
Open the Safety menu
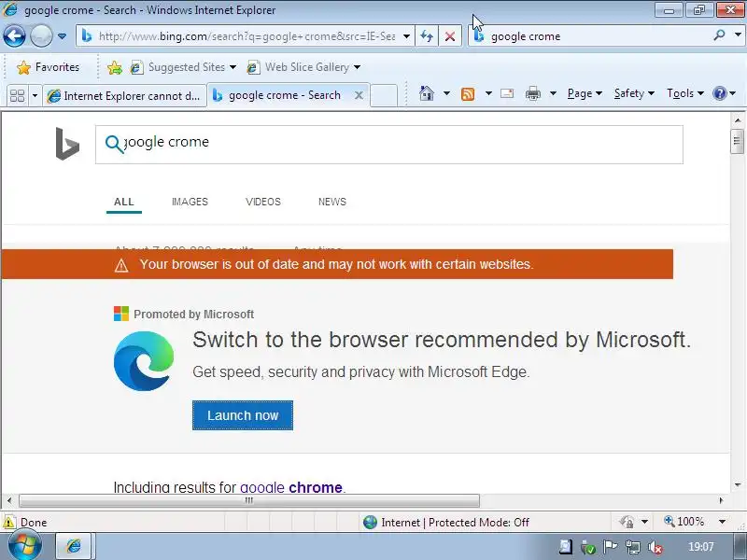[x=634, y=94]
